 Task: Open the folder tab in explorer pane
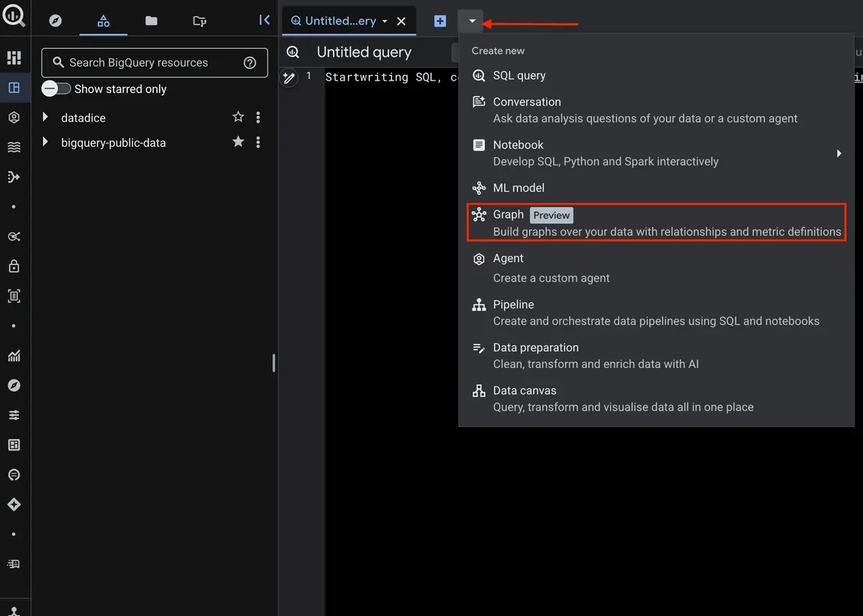[x=151, y=21]
